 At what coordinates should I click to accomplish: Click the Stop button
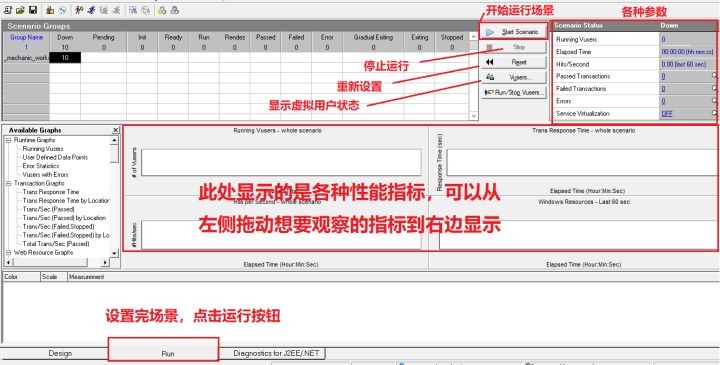514,47
